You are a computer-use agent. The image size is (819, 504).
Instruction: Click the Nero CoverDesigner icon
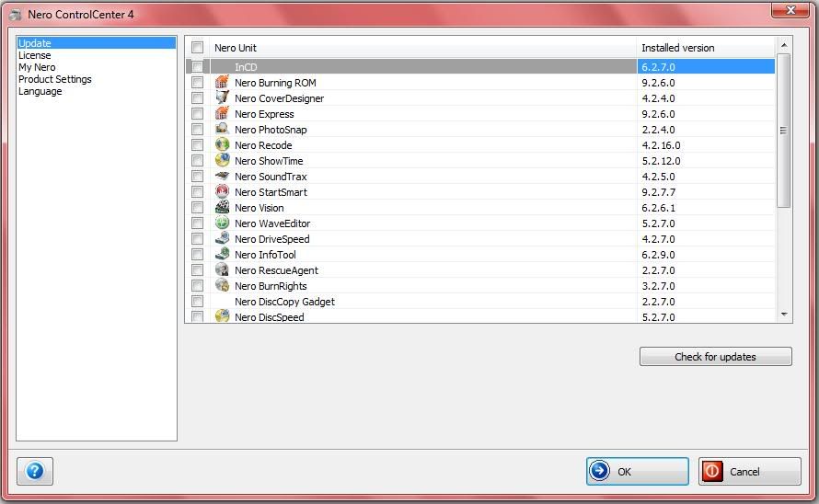(x=222, y=97)
